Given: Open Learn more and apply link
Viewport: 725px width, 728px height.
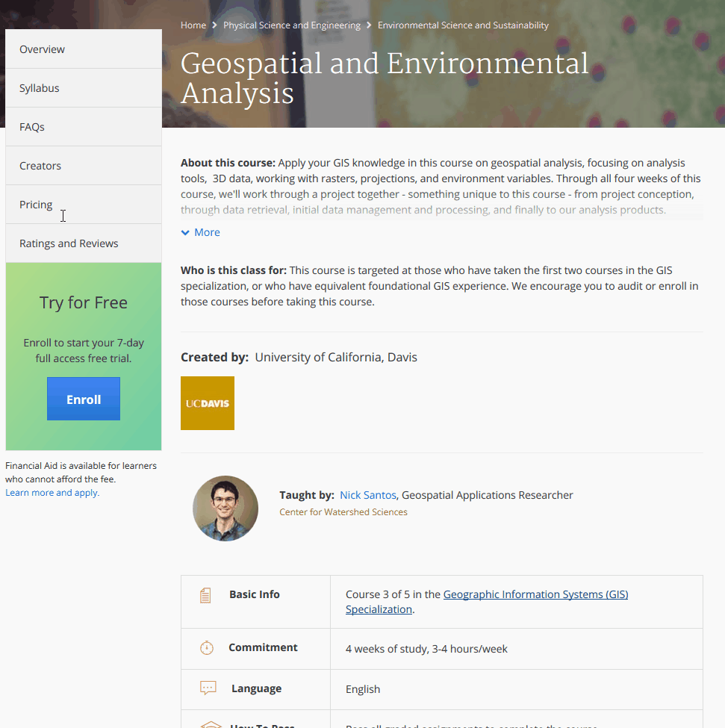Looking at the screenshot, I should (52, 493).
